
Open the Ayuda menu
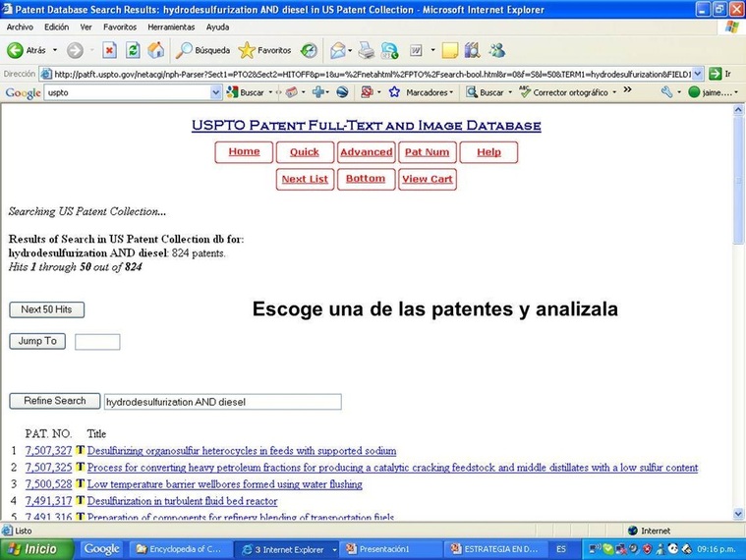[217, 28]
